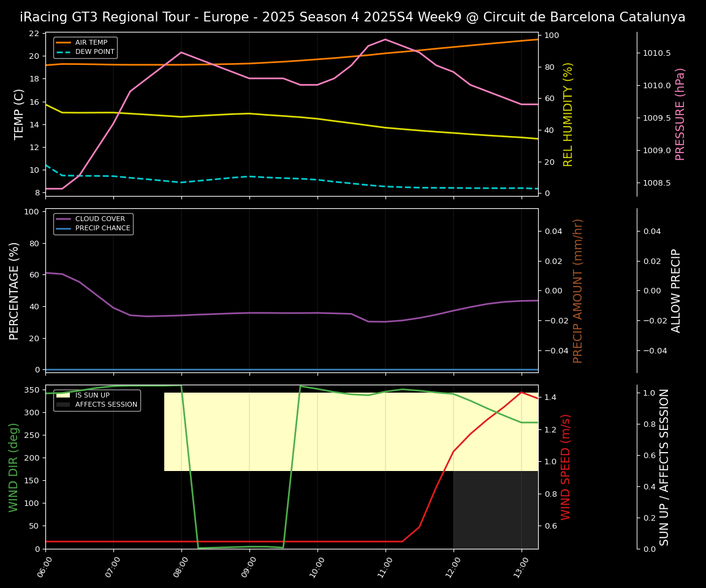Click the WIND DIR (deg) axis label
The width and height of the screenshot is (706, 588).
[13, 467]
